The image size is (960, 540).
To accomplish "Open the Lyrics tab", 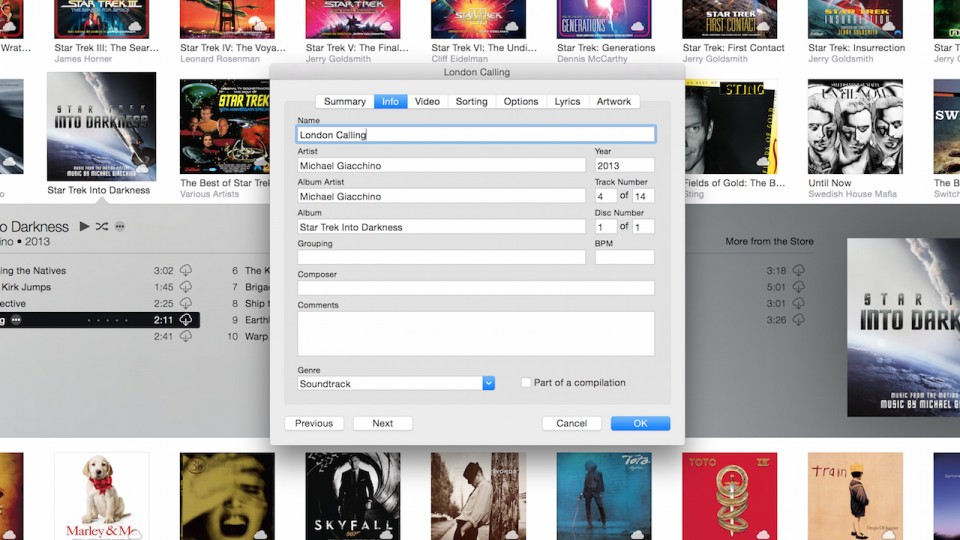I will (x=568, y=102).
